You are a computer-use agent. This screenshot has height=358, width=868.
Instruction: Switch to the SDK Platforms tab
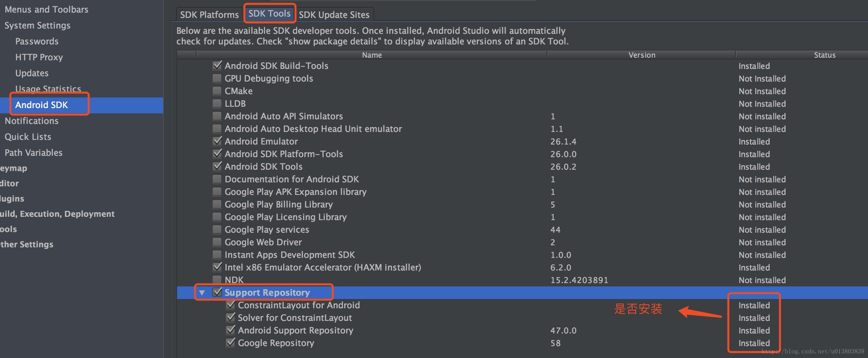[x=209, y=15]
